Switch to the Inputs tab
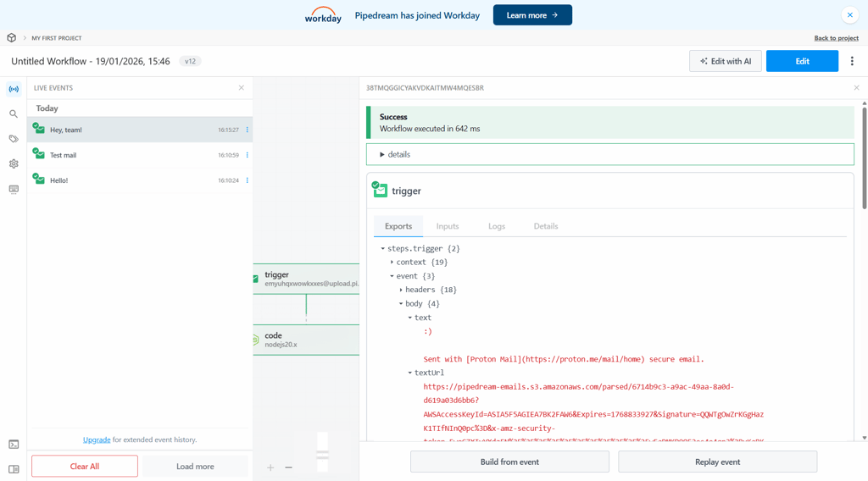The height and width of the screenshot is (481, 868). point(448,226)
